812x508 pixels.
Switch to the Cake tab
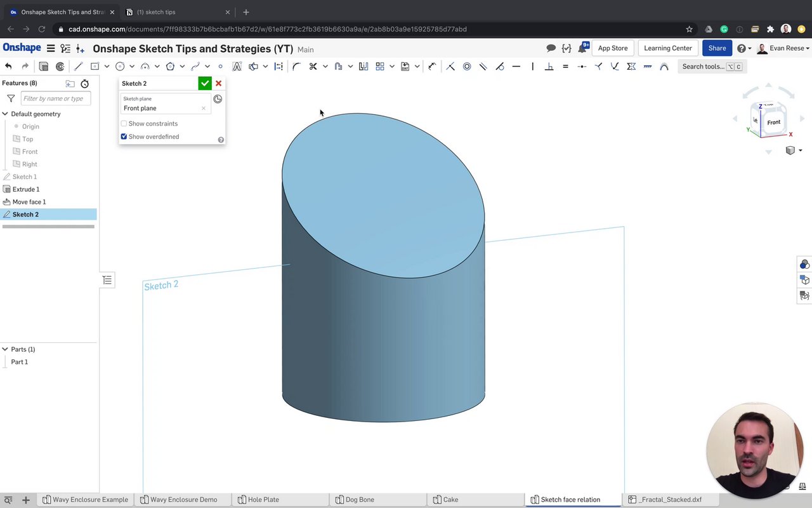pyautogui.click(x=450, y=500)
